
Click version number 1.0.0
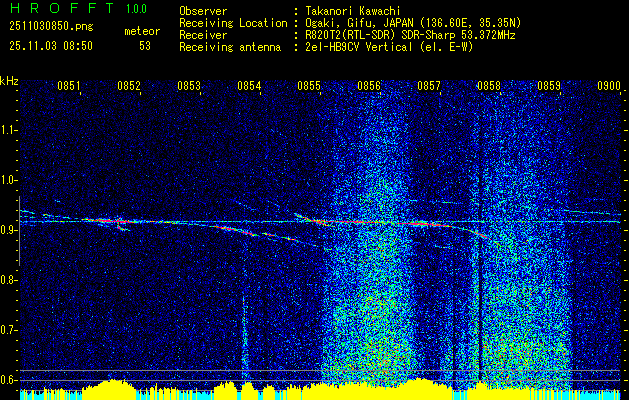click(136, 9)
